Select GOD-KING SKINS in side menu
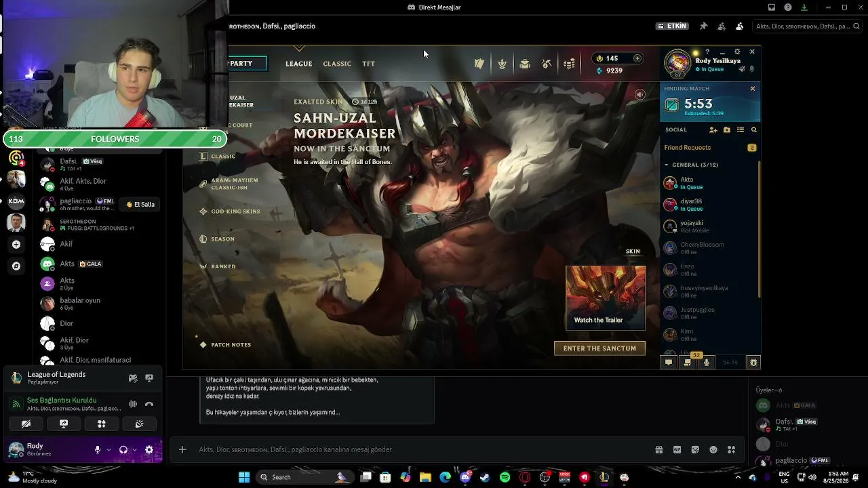 point(235,211)
